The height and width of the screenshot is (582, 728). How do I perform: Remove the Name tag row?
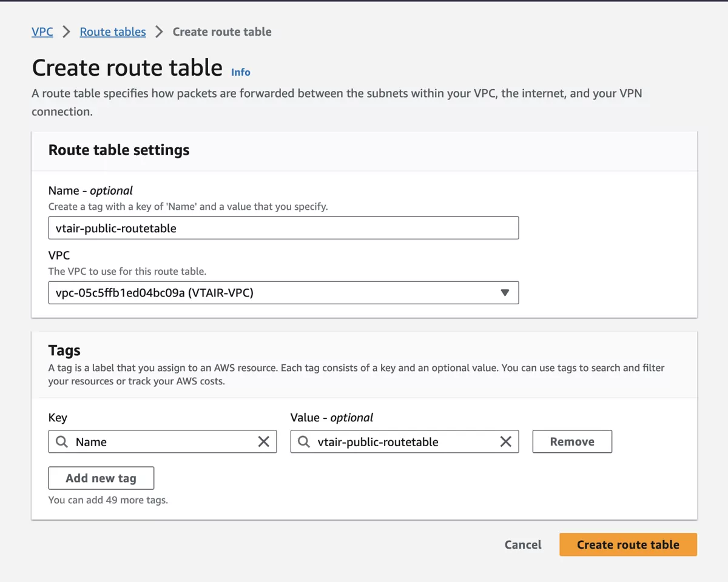pos(571,441)
